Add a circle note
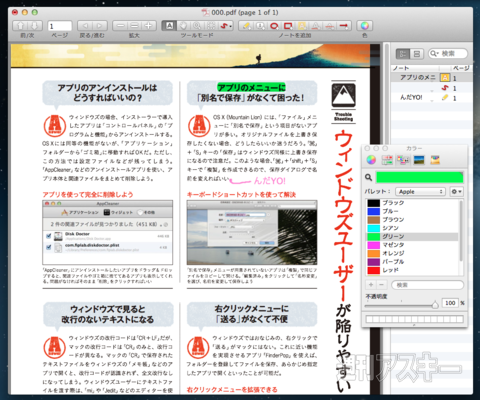480x400 pixels. (x=274, y=26)
